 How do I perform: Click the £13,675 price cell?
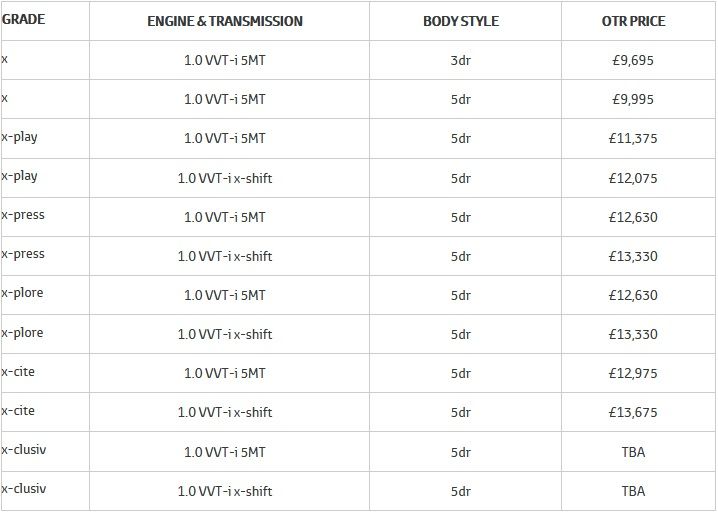pyautogui.click(x=632, y=412)
